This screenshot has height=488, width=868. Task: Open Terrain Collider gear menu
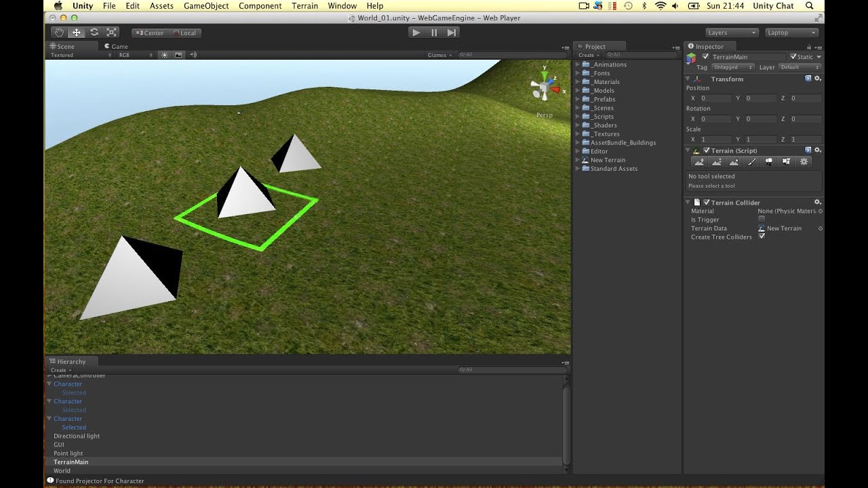click(818, 202)
